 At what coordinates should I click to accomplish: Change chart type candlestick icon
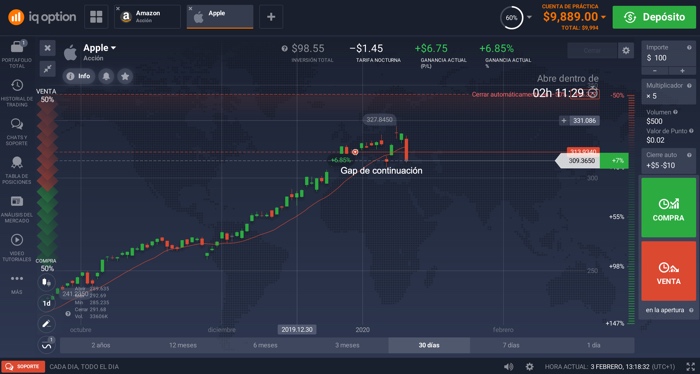pyautogui.click(x=46, y=283)
